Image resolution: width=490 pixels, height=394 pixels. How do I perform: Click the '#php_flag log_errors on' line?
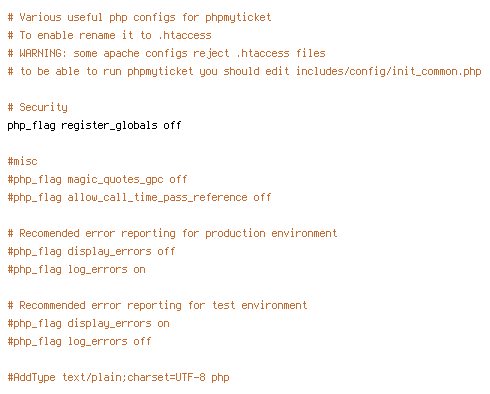[76, 270]
